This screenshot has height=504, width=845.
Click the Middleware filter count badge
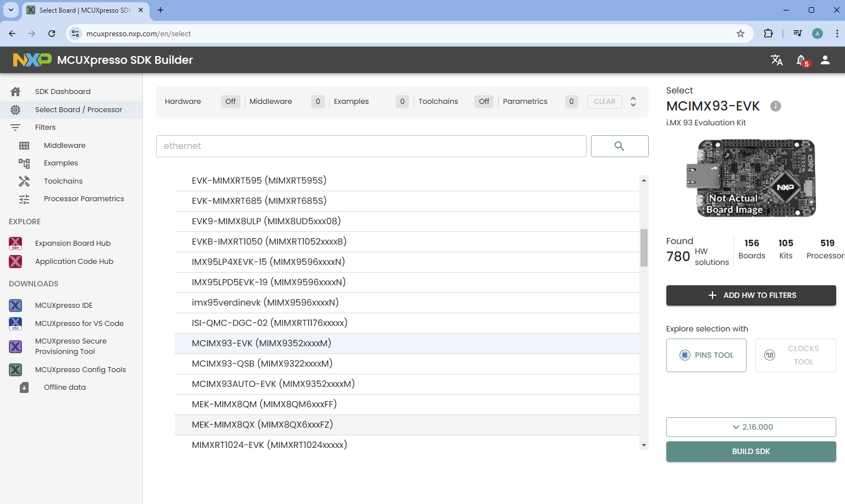318,102
